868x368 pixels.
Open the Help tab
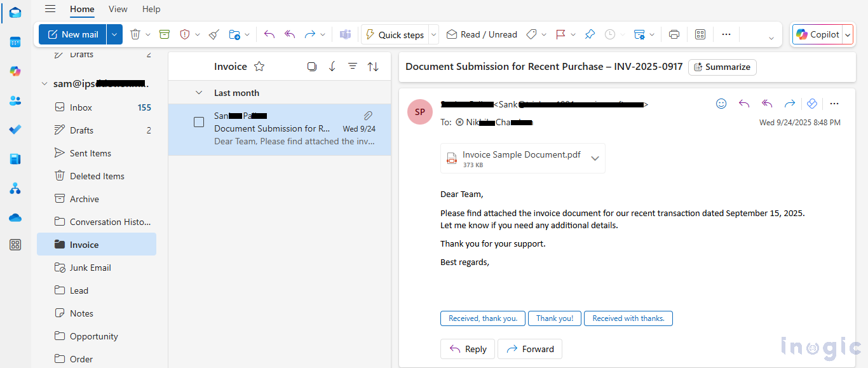click(151, 9)
